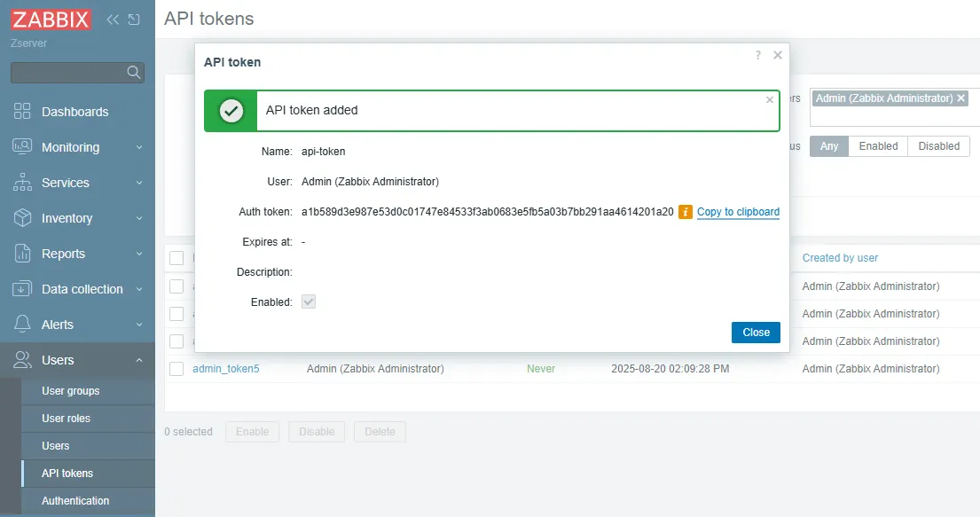Click the Alerts bell icon
Screen dimensions: 980x517
click(22, 325)
